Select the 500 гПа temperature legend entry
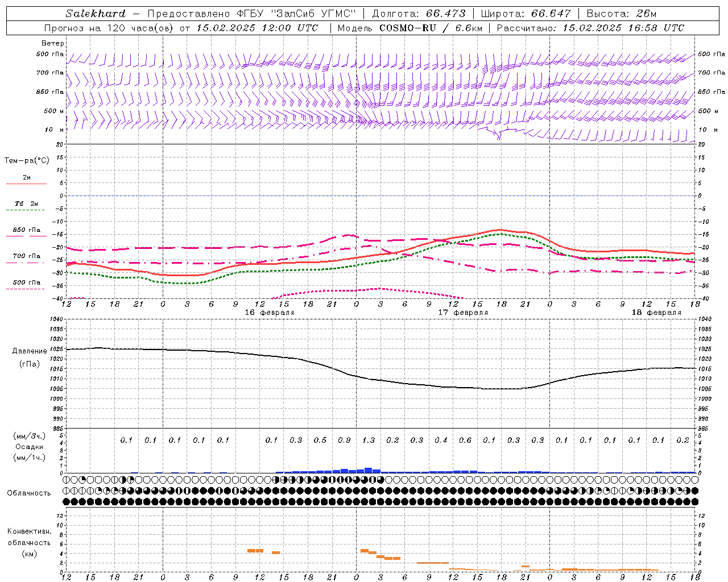This screenshot has height=582, width=728. (x=26, y=284)
